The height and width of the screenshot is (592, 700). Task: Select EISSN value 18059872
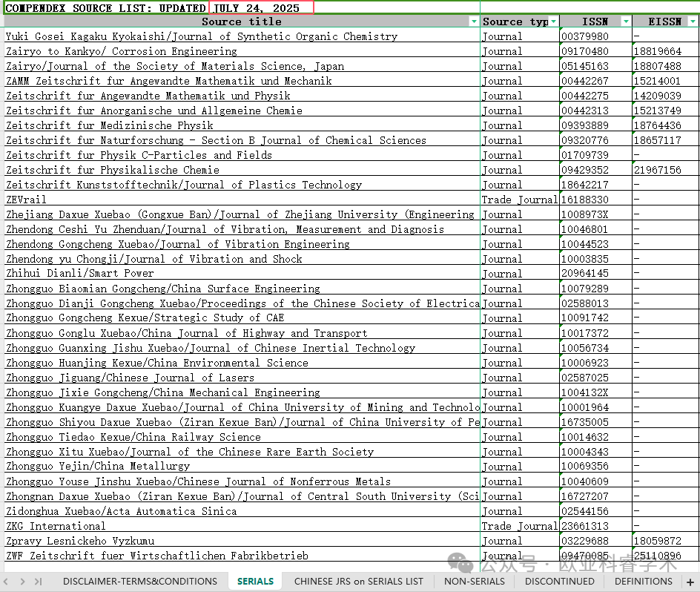click(x=666, y=540)
